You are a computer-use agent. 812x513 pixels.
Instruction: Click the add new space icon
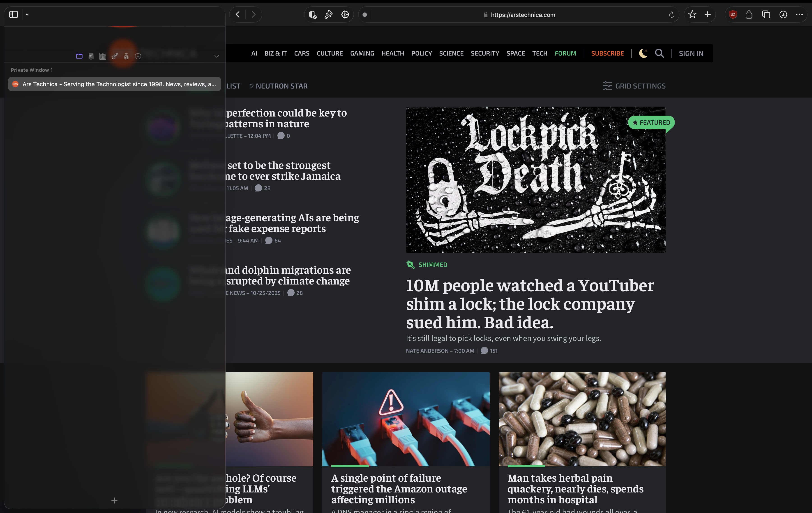pos(138,56)
